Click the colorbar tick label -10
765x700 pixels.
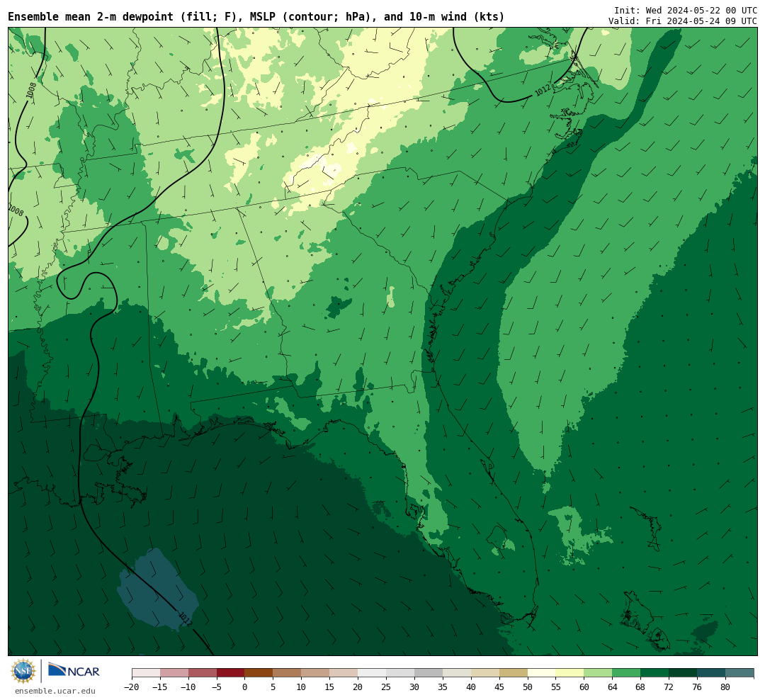(188, 687)
